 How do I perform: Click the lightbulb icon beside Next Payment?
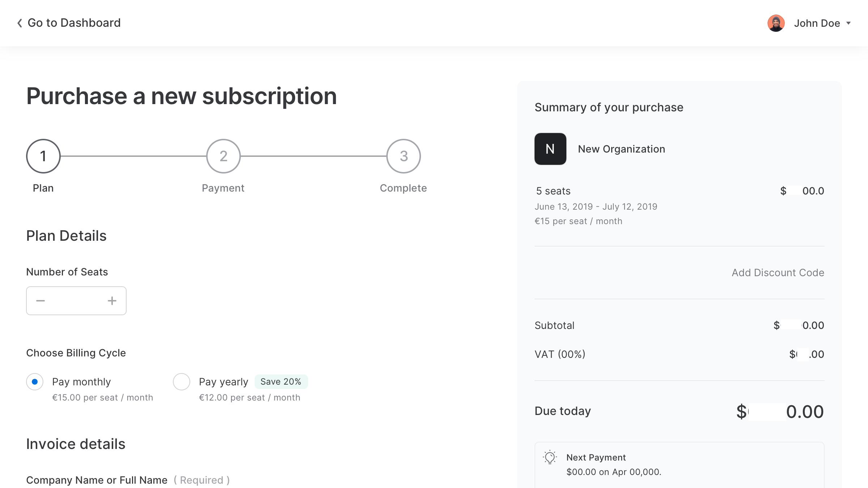[x=550, y=457]
